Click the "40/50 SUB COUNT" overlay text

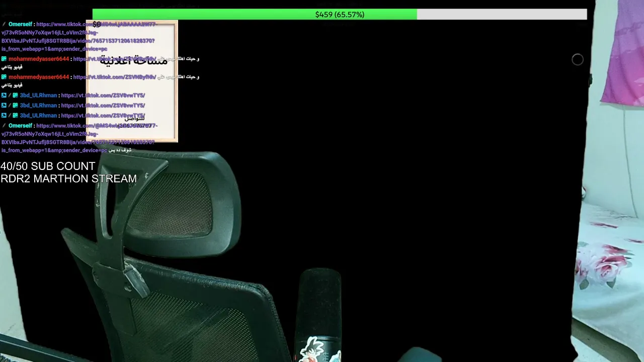pyautogui.click(x=48, y=166)
